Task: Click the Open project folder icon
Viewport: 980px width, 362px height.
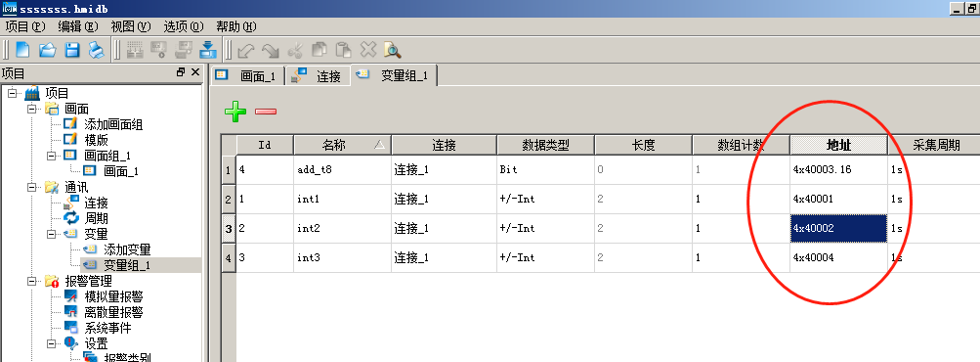Action: pyautogui.click(x=48, y=50)
